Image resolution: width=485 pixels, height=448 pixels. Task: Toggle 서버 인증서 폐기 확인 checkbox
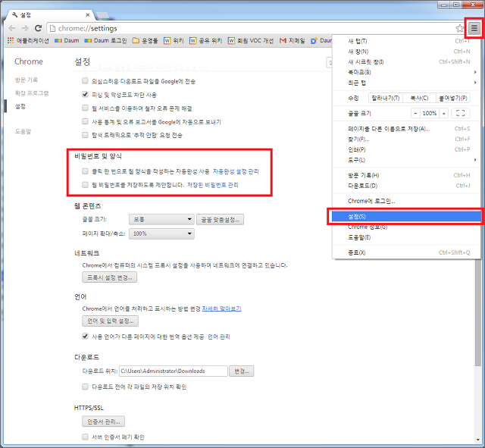coord(85,437)
